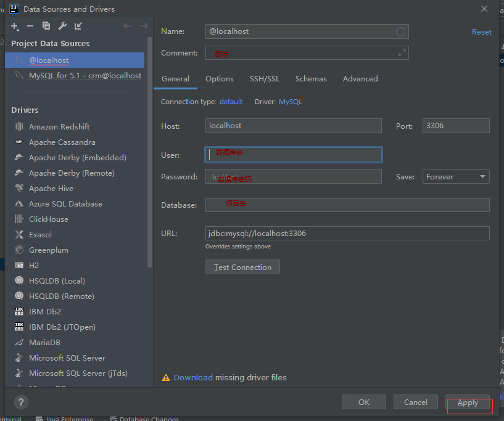Image resolution: width=504 pixels, height=421 pixels.
Task: Select the @localhost data source
Action: [75, 60]
